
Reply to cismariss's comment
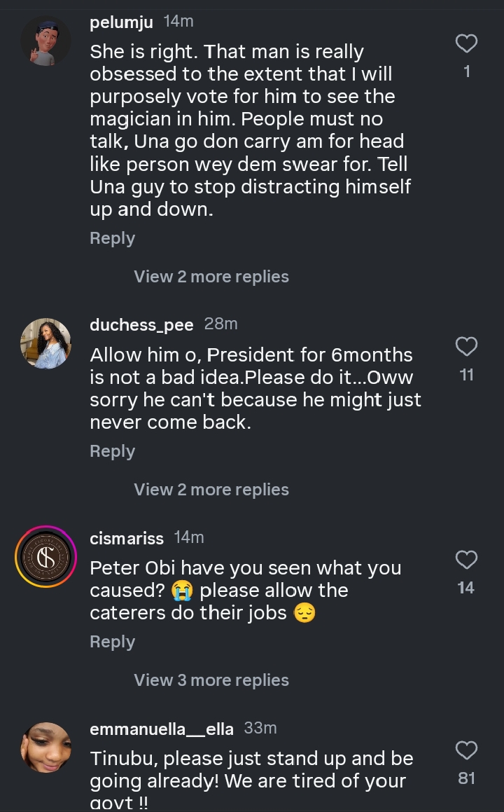[x=112, y=642]
